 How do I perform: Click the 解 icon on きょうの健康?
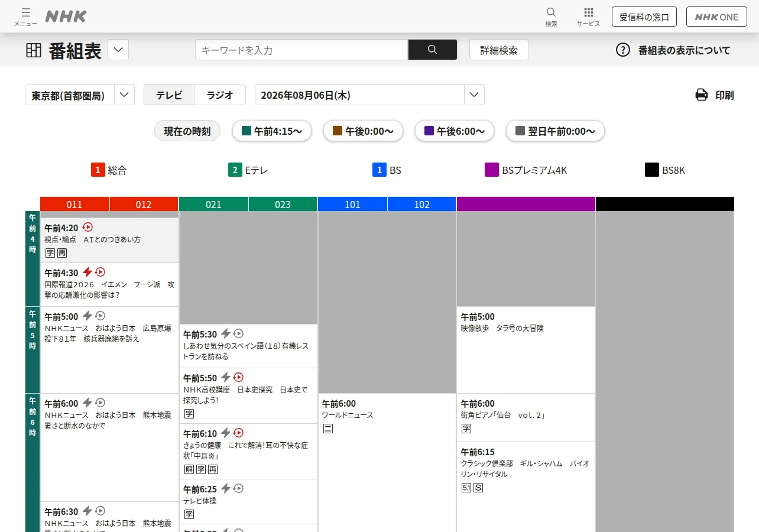(189, 469)
